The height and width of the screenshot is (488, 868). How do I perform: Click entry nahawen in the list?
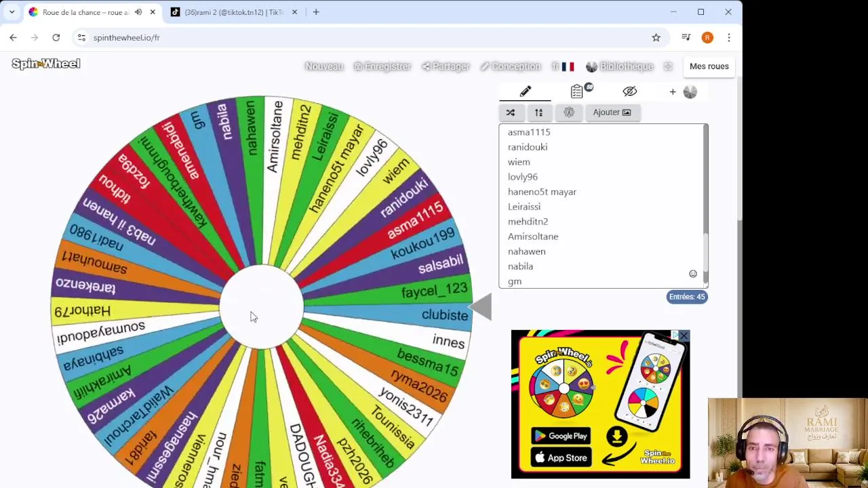click(526, 251)
